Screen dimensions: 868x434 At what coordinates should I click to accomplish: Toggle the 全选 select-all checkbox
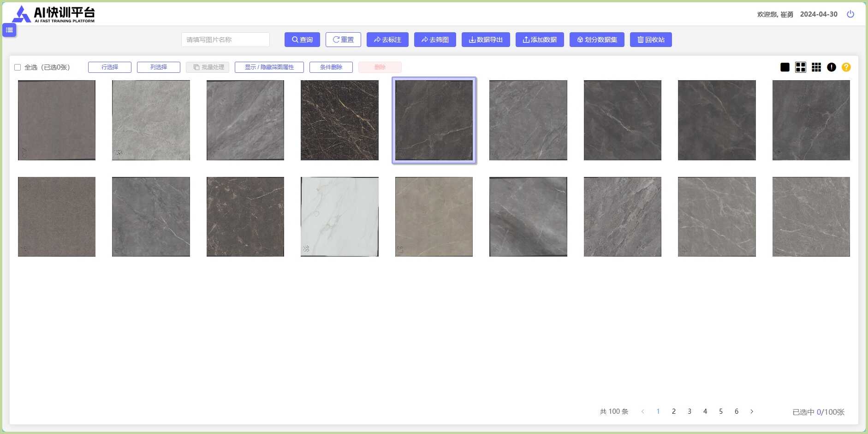pos(18,67)
